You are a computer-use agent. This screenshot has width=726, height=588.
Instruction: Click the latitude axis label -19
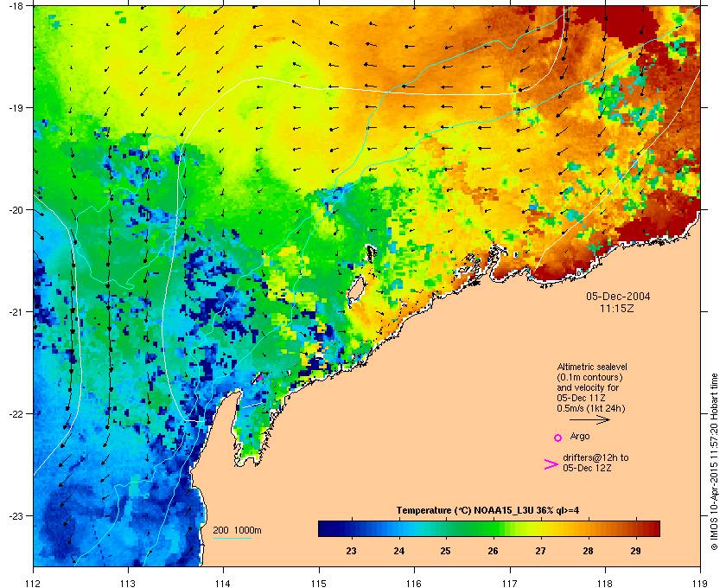pos(16,108)
